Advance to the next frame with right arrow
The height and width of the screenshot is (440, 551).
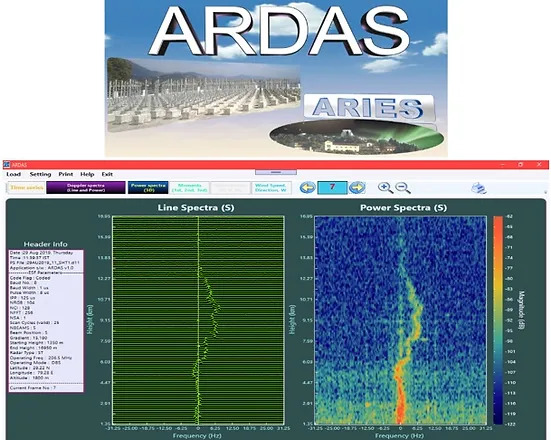click(x=357, y=188)
